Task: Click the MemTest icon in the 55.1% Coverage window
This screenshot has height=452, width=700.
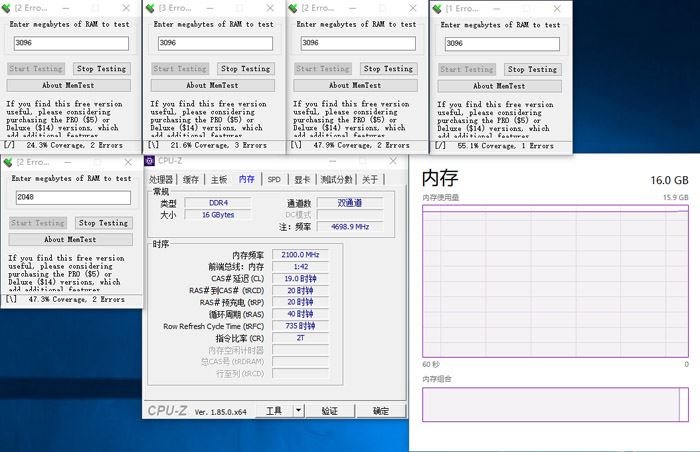Action: pos(438,8)
